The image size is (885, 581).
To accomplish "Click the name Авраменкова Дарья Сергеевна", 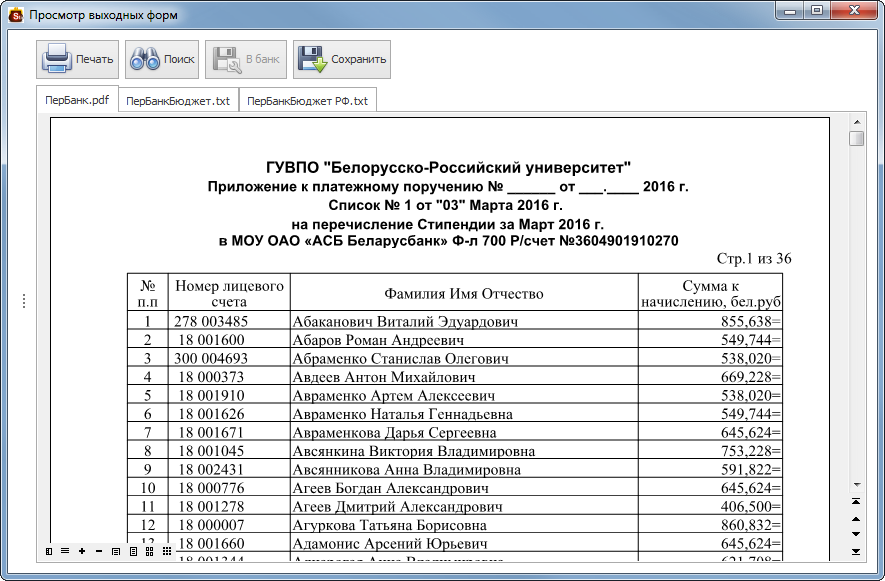I will 395,433.
